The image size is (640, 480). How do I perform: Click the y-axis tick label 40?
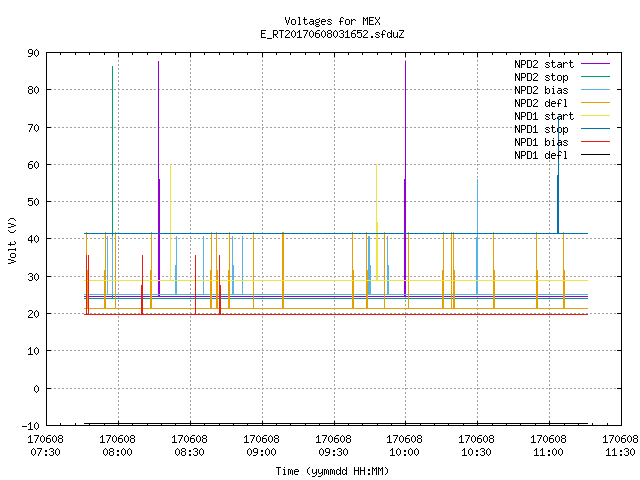[33, 239]
